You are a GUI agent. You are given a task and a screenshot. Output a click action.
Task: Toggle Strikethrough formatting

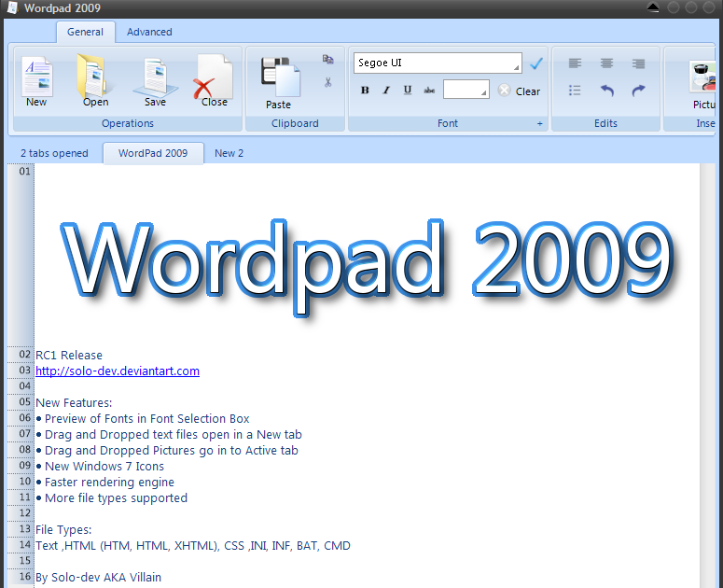(x=429, y=91)
